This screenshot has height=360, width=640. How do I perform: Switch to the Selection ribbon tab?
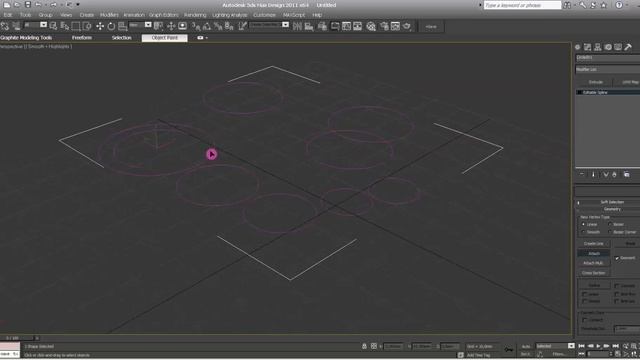122,38
